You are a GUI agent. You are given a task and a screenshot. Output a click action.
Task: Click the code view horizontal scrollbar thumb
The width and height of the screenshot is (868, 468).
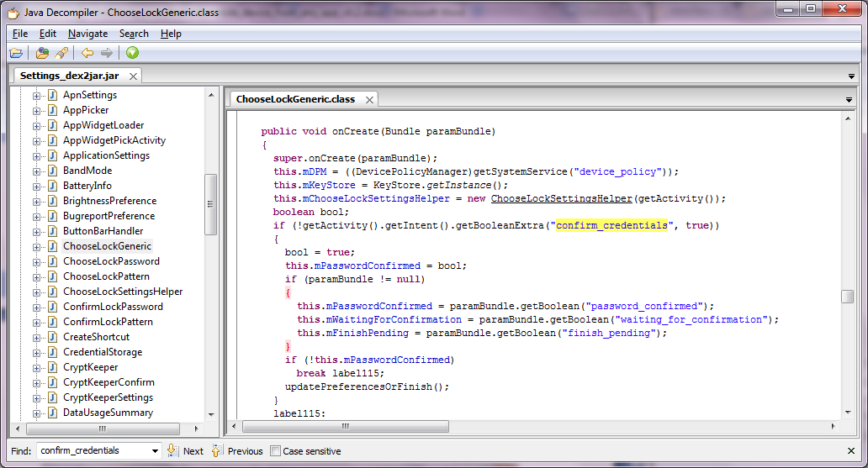click(346, 427)
